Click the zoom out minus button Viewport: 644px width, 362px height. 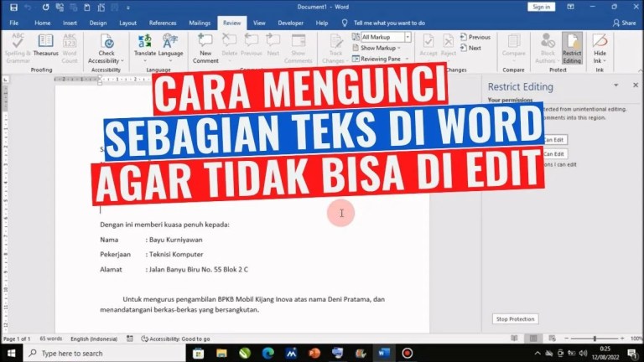[566, 339]
